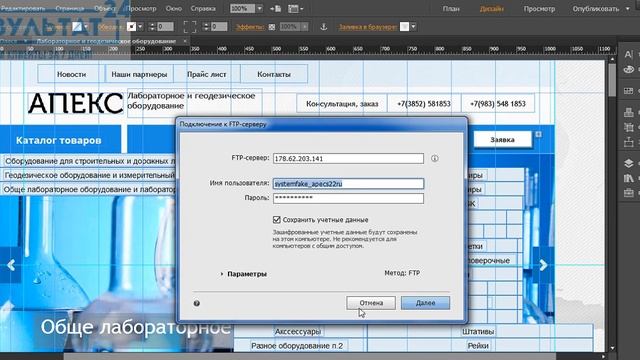Open the opacity slider arrow
640x360 pixels.
pyautogui.click(x=304, y=27)
